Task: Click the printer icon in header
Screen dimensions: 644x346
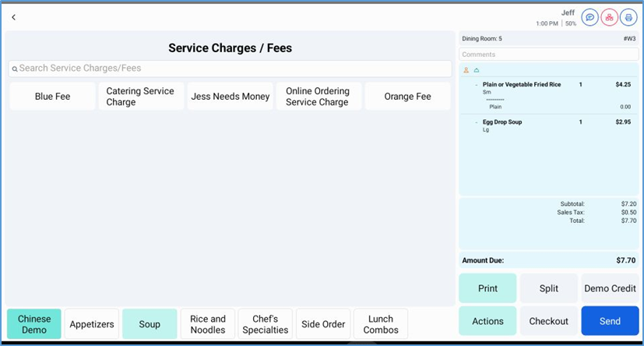Action: tap(628, 17)
